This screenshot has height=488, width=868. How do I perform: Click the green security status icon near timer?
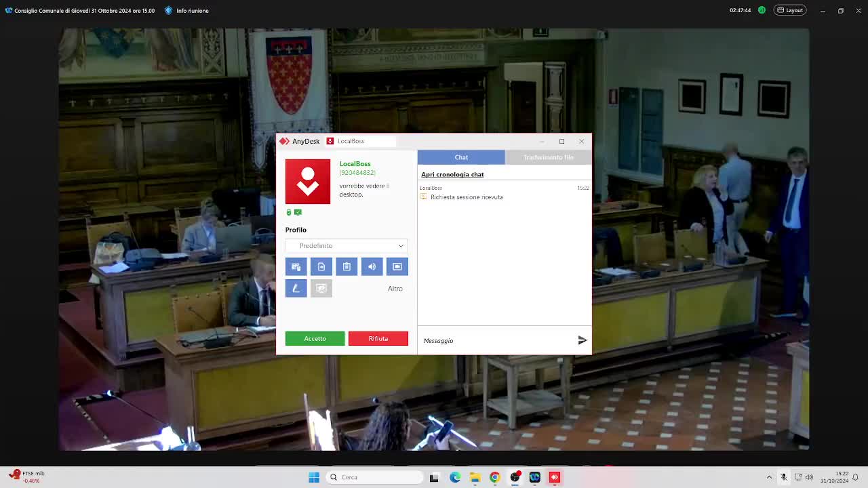click(762, 10)
